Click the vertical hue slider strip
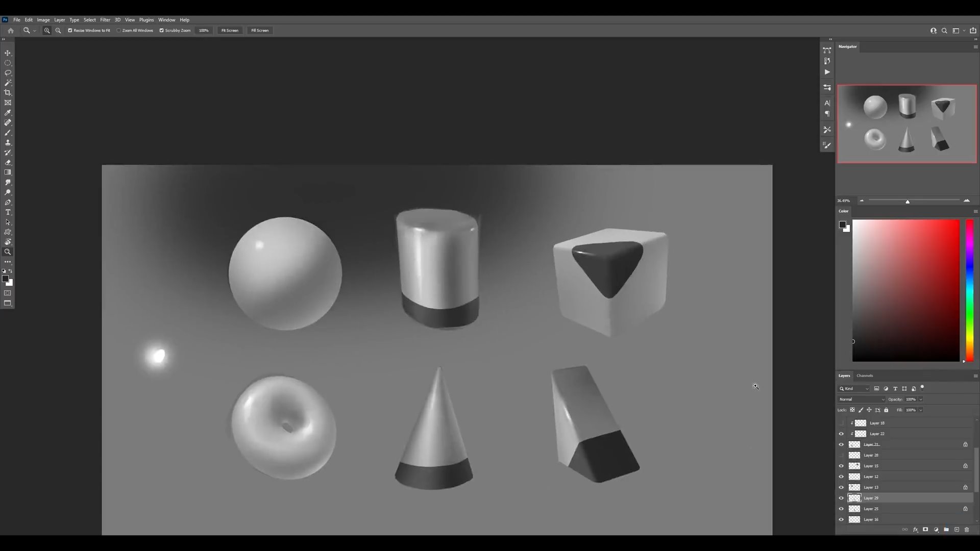The height and width of the screenshot is (551, 980). coord(969,291)
